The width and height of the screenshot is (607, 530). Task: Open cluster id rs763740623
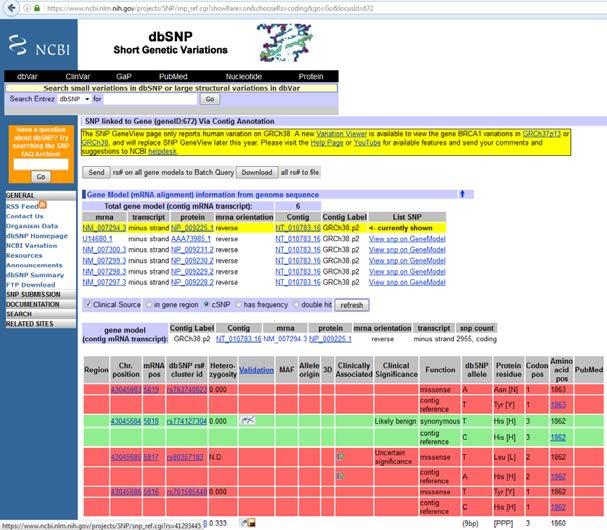[187, 389]
